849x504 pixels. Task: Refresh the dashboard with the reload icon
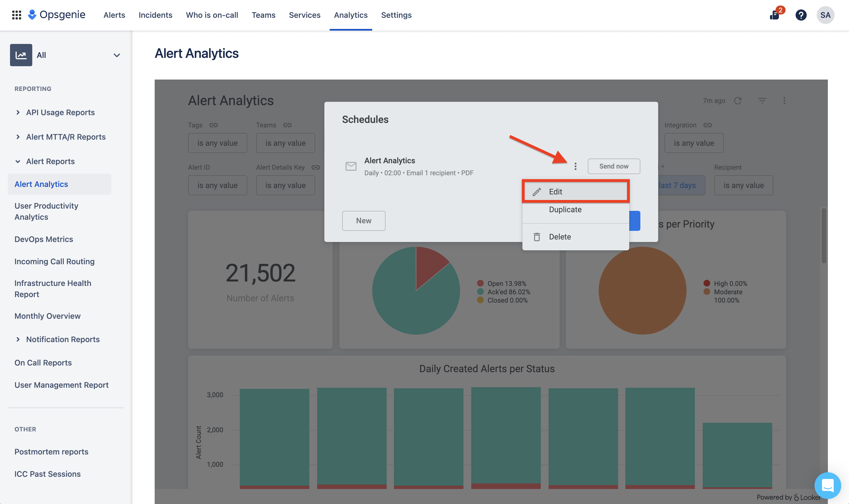(738, 100)
